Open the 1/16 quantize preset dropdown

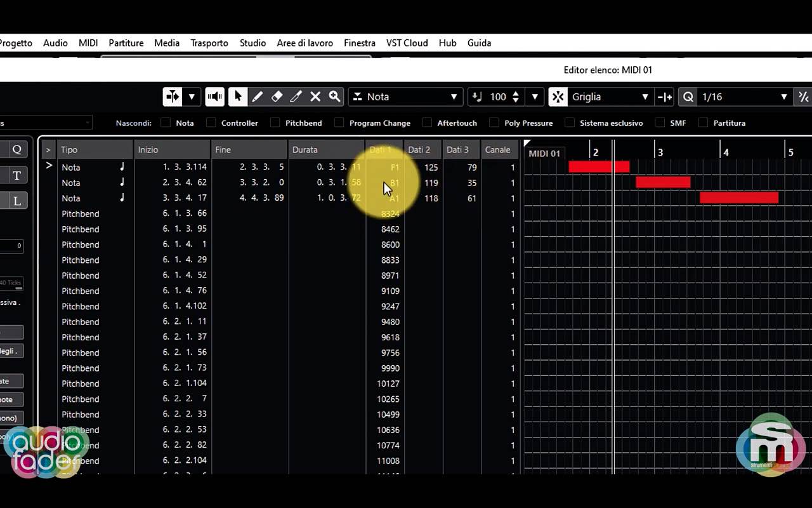coord(745,97)
